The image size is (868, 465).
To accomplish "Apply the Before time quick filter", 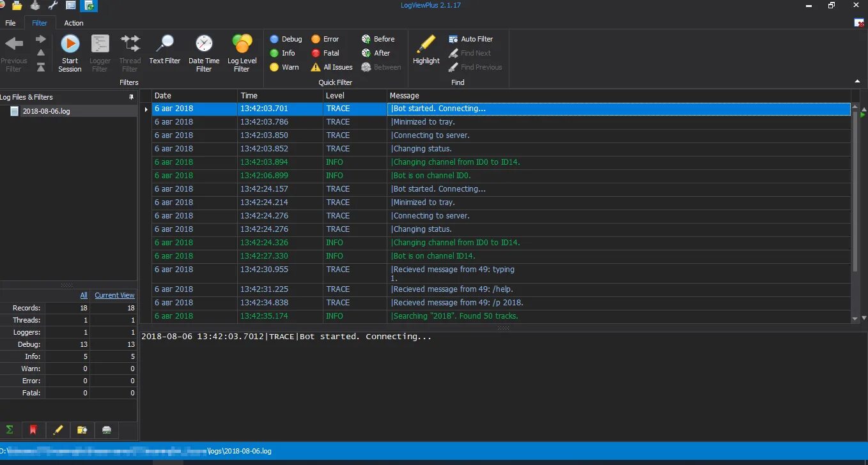I will tap(378, 39).
